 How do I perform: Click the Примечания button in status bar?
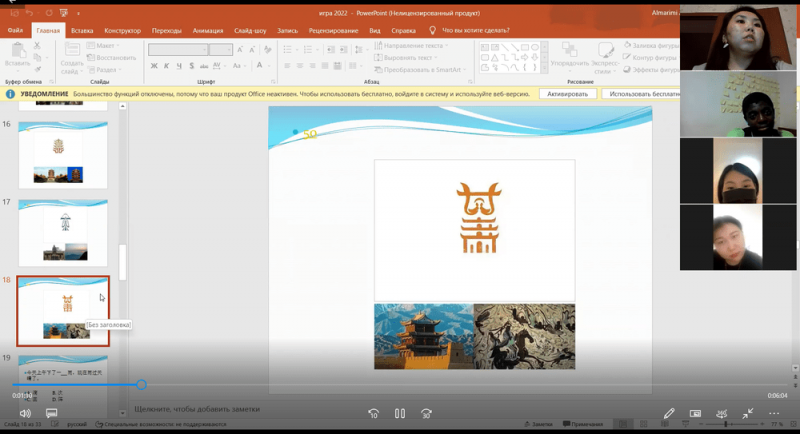pos(583,424)
